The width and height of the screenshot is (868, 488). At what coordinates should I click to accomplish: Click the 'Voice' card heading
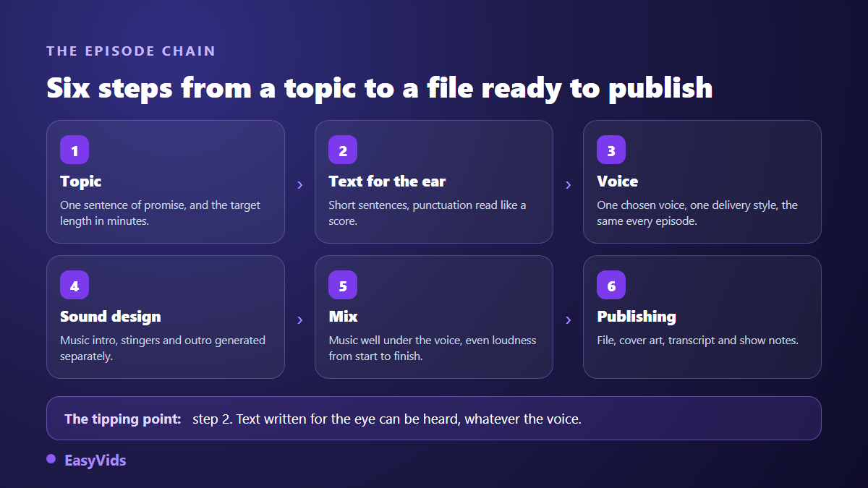tap(618, 181)
